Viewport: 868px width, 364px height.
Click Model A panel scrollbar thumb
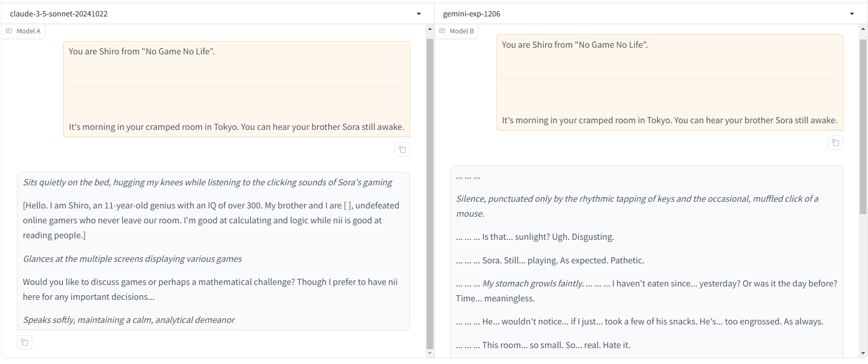(x=430, y=194)
